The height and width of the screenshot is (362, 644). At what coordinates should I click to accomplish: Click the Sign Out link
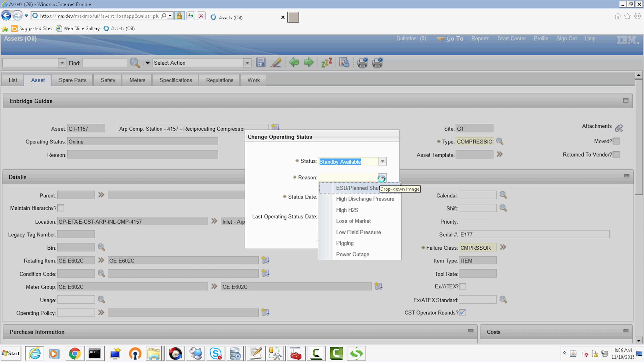pos(566,38)
